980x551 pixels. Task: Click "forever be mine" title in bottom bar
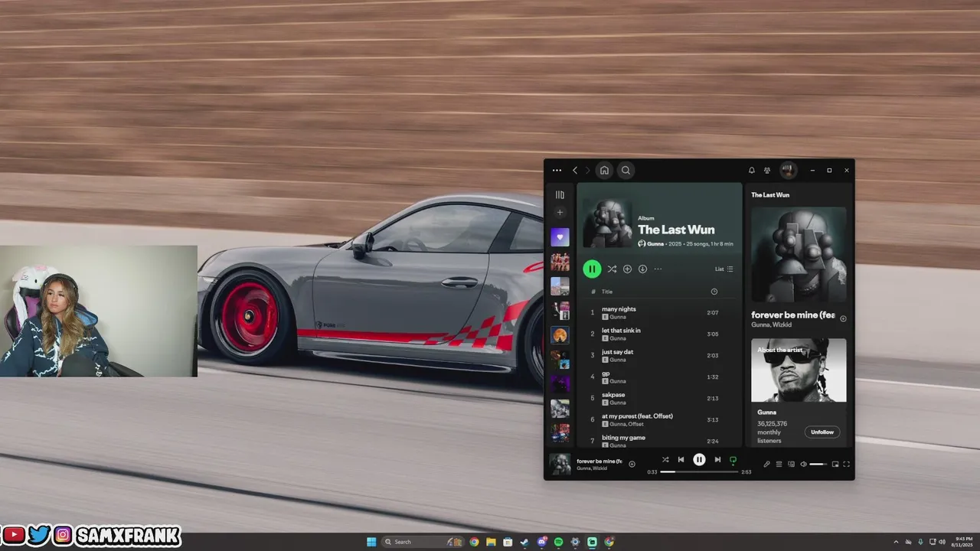click(x=599, y=461)
